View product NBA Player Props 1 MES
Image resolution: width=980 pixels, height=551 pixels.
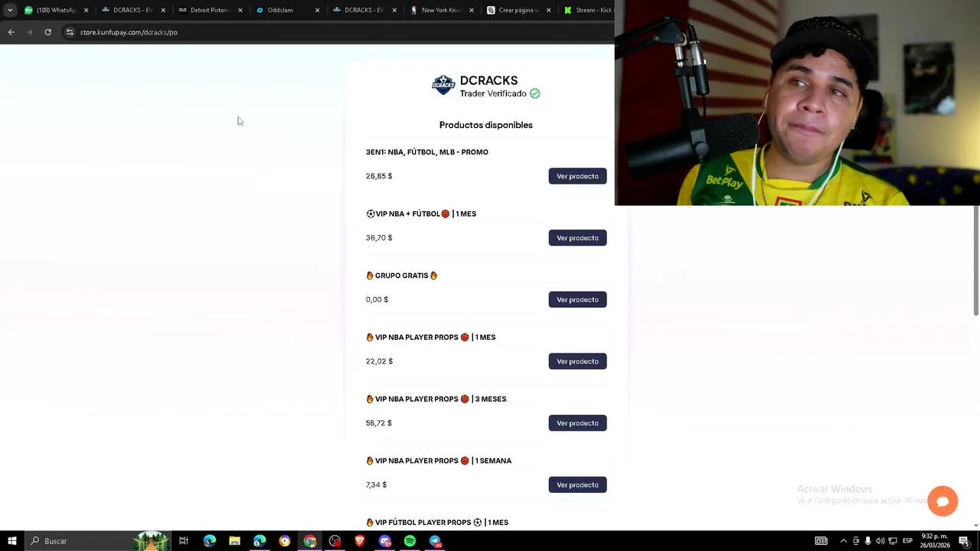point(577,361)
